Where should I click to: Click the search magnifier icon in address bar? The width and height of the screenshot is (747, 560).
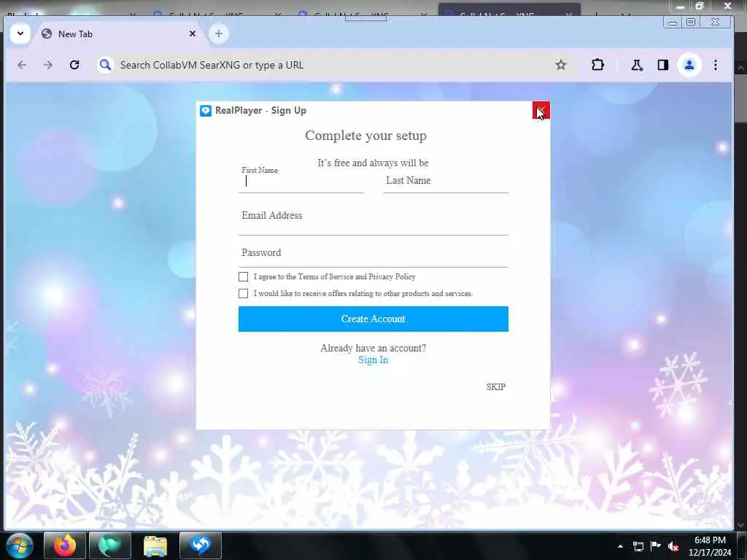coord(105,65)
